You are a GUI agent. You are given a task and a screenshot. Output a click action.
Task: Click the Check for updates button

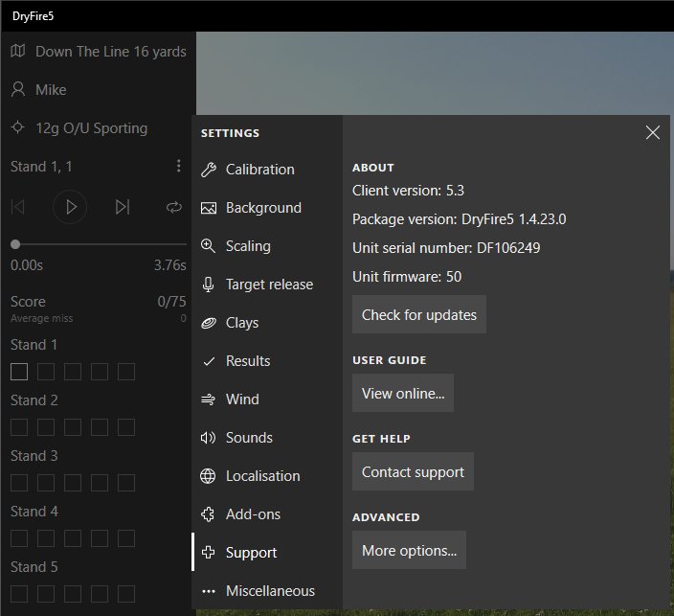418,315
